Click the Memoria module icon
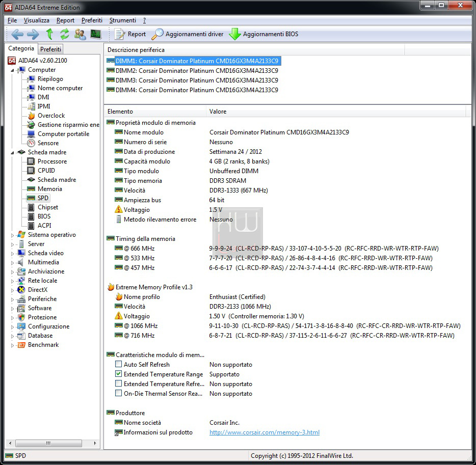Image resolution: width=476 pixels, height=465 pixels. click(x=31, y=189)
